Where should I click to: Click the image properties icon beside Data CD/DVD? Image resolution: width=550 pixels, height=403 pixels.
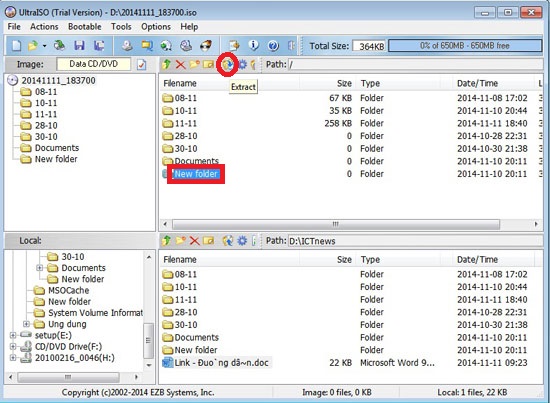coord(141,65)
